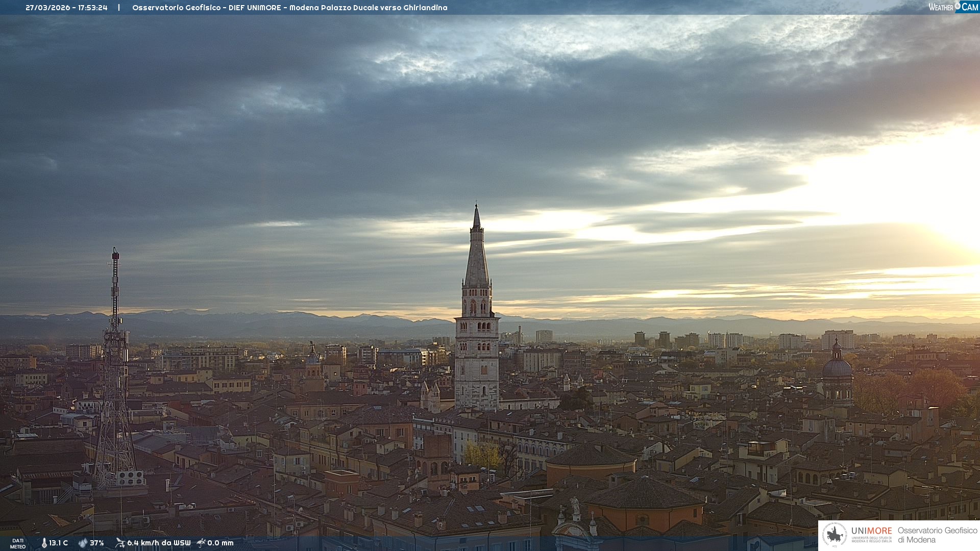Click the 13.1 C temperature reading

(x=58, y=543)
